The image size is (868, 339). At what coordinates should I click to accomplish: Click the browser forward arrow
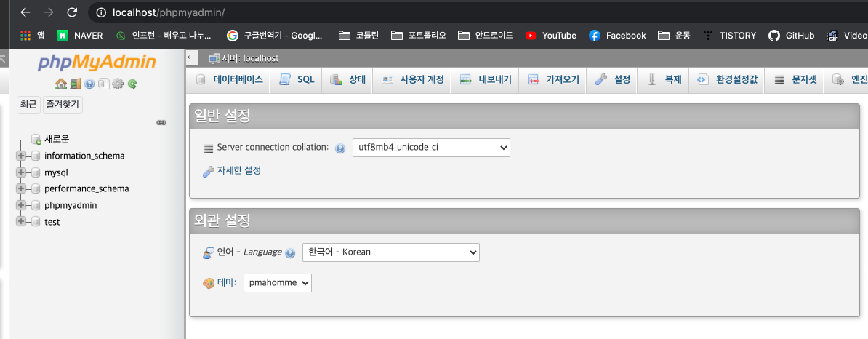(x=49, y=12)
